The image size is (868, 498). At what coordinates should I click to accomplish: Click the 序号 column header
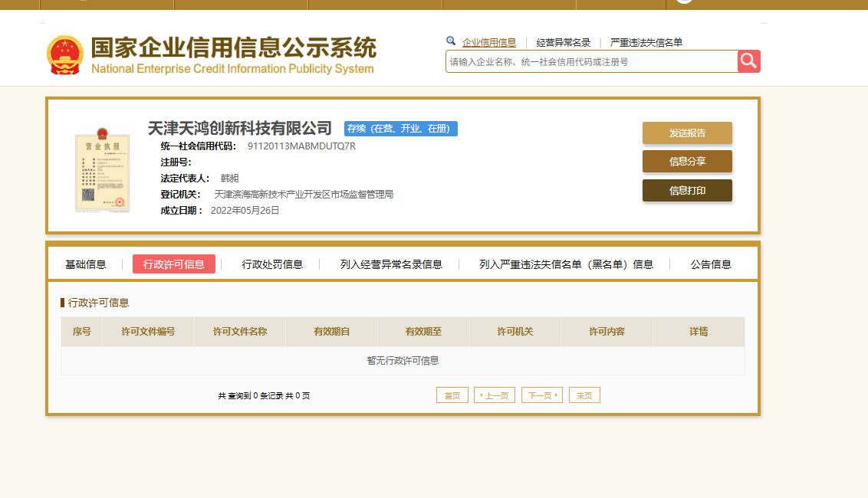[82, 332]
